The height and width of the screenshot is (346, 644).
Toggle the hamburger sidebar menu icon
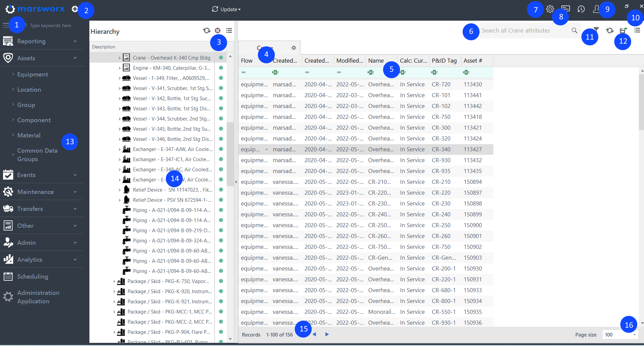pos(6,25)
